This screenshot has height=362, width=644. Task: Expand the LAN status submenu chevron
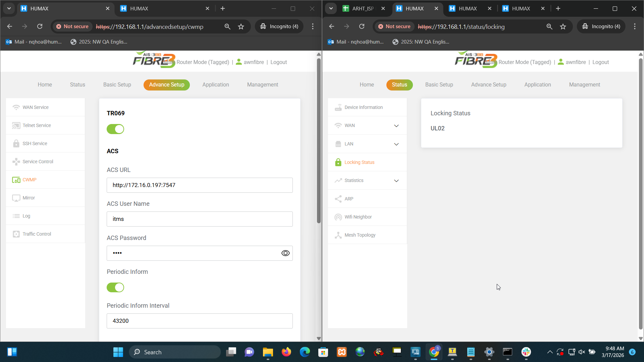(396, 144)
